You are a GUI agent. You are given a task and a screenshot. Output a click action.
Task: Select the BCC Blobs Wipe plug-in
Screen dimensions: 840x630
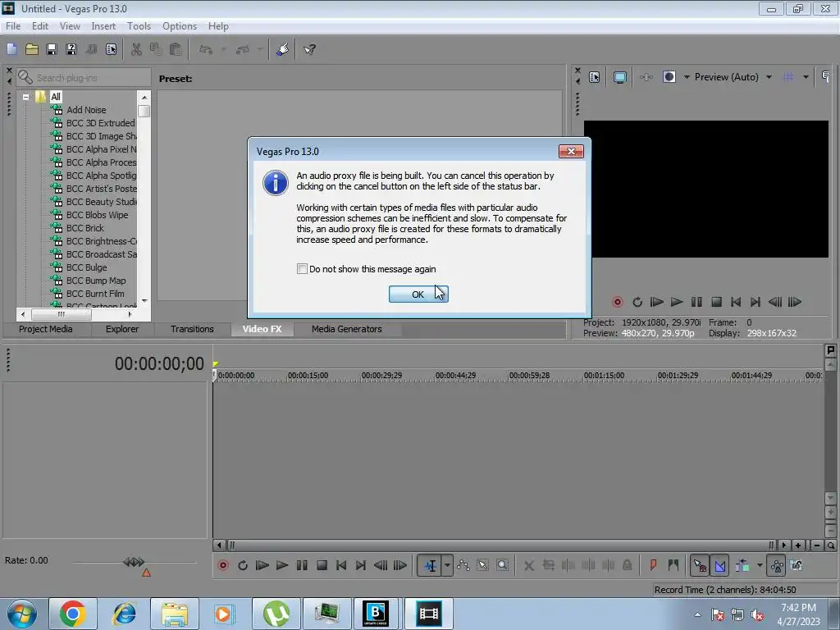click(x=97, y=215)
